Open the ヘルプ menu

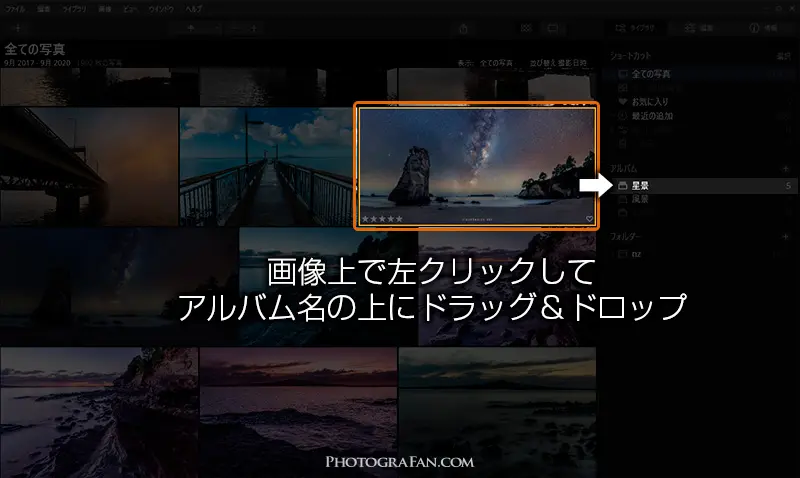(x=193, y=9)
